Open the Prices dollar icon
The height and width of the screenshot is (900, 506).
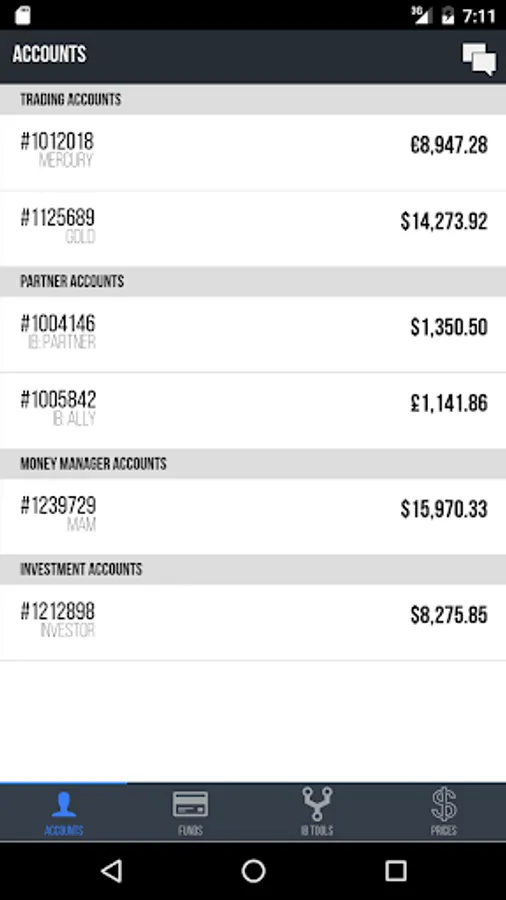443,804
